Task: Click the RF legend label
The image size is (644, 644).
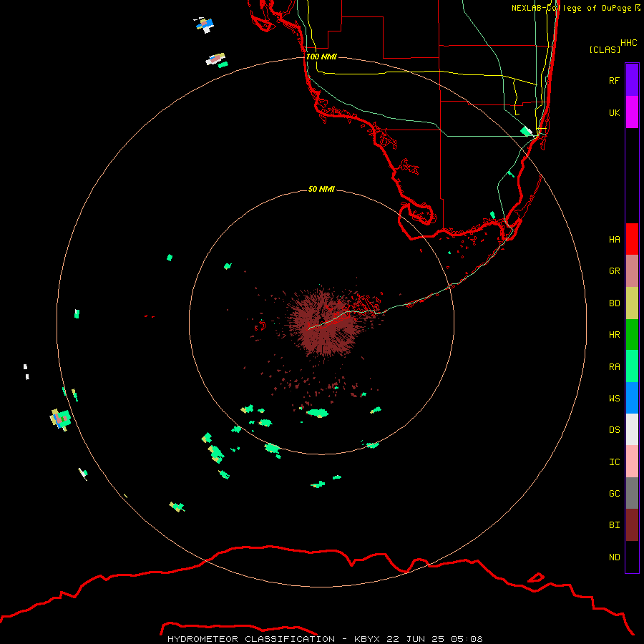Action: [x=614, y=80]
